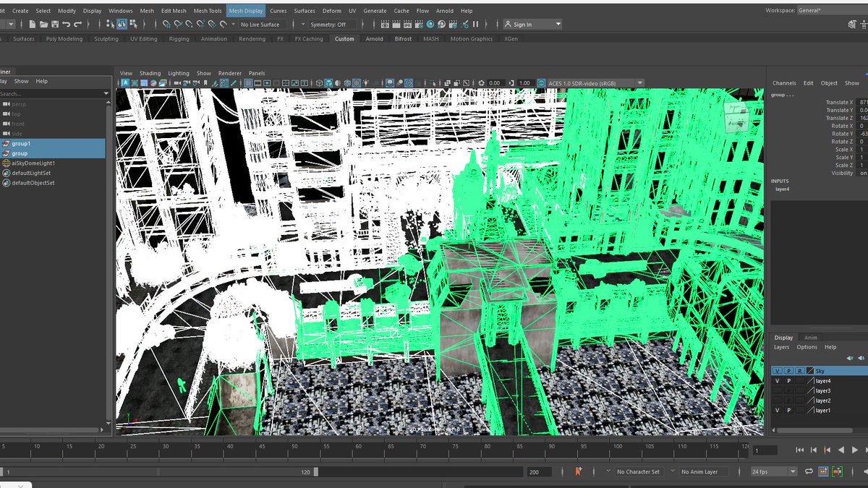Open the Arnold menu in menu bar

(x=445, y=11)
